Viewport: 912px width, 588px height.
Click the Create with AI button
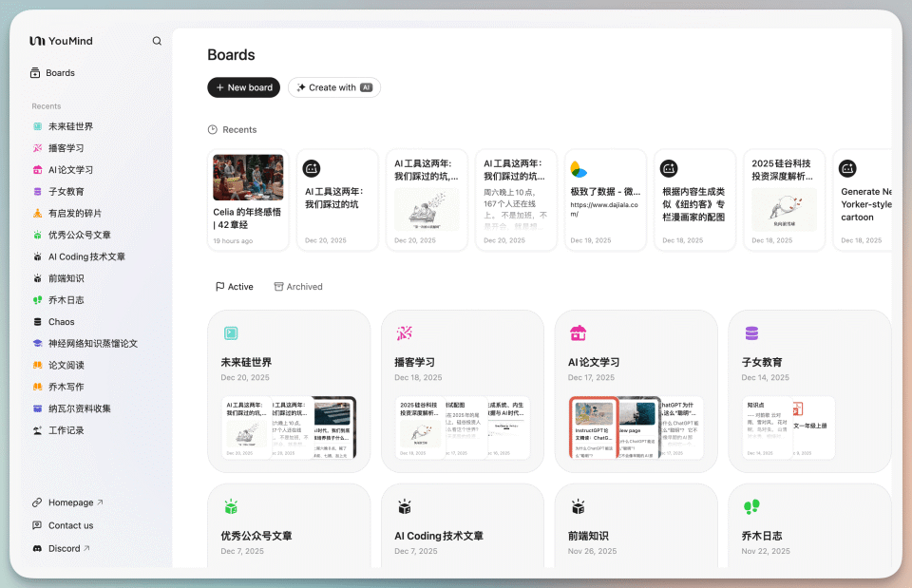[333, 86]
